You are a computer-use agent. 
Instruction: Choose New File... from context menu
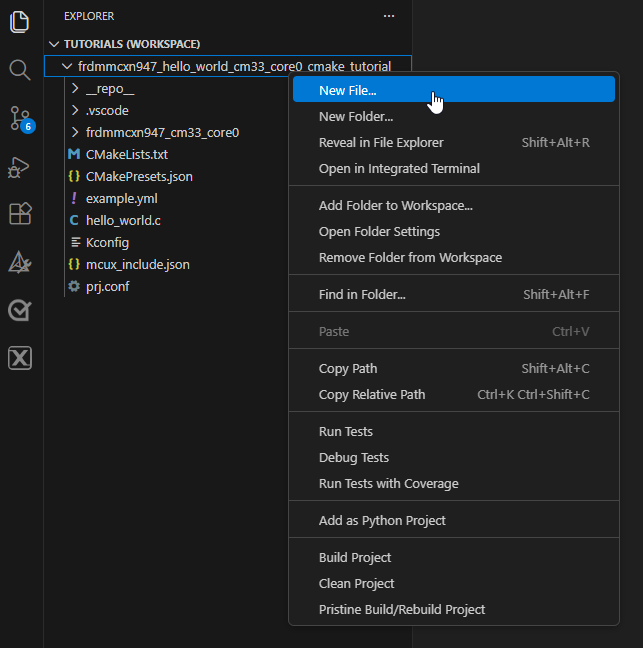click(x=454, y=90)
